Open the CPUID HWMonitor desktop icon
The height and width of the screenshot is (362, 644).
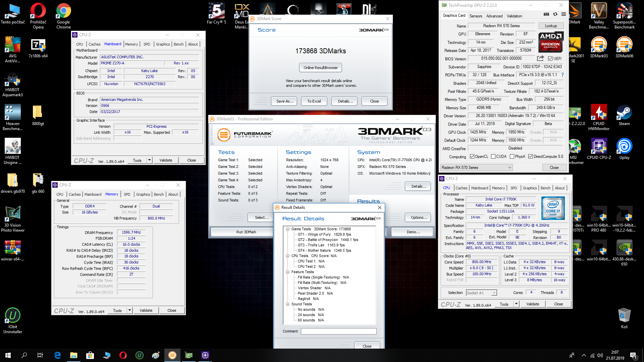599,117
